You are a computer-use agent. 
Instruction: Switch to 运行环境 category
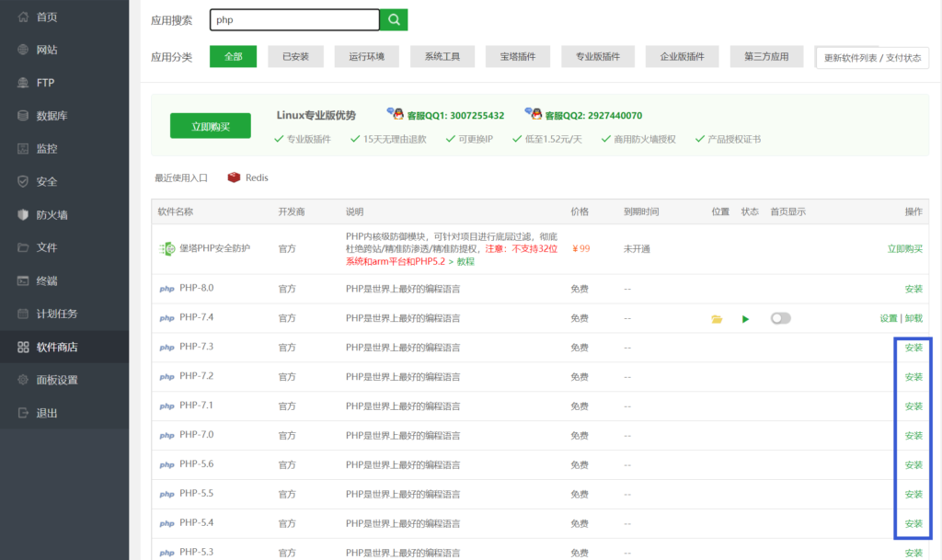pos(366,57)
